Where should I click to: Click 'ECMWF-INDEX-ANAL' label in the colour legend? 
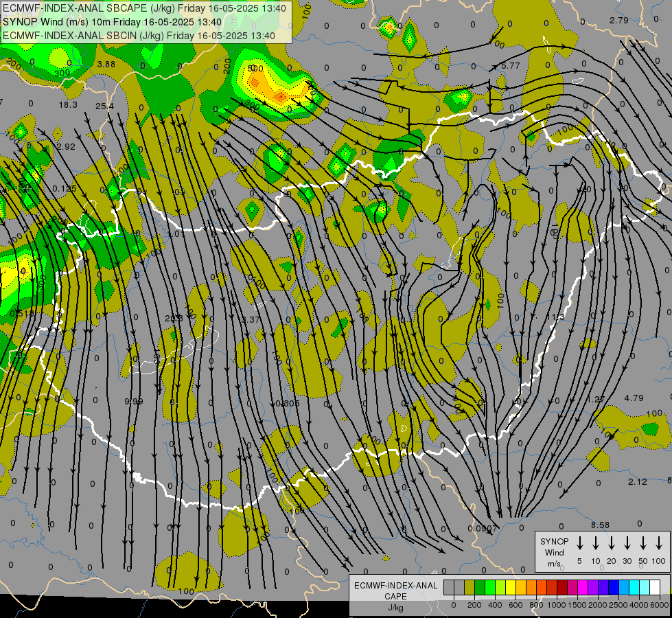(395, 586)
